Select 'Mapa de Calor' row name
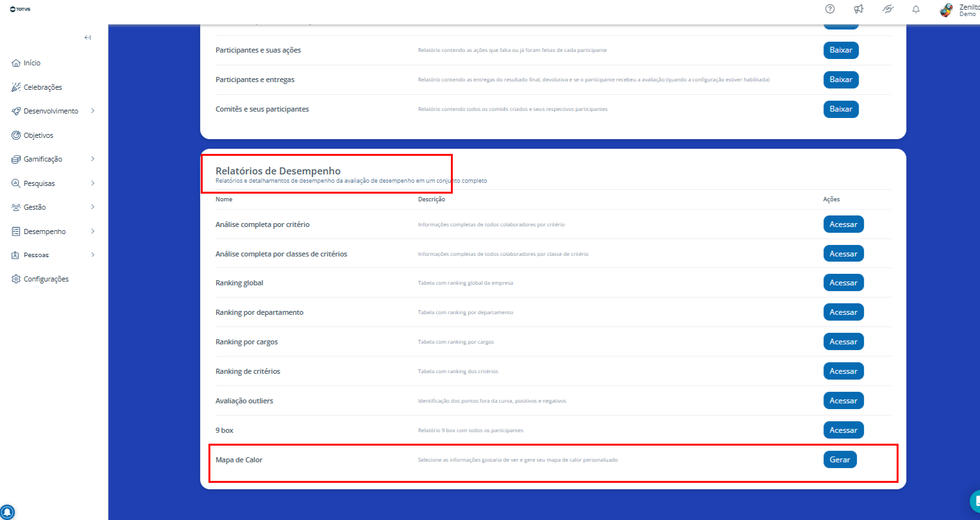 (239, 460)
